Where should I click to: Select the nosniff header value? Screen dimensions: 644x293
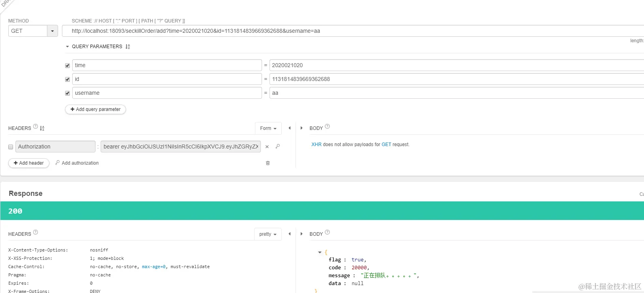[x=99, y=250]
